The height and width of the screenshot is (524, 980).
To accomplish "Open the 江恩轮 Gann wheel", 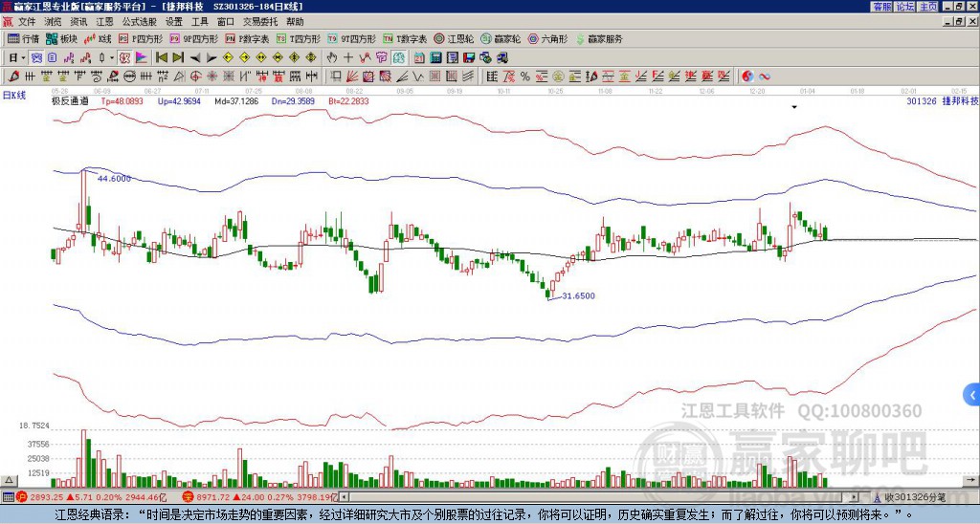I will pyautogui.click(x=454, y=38).
